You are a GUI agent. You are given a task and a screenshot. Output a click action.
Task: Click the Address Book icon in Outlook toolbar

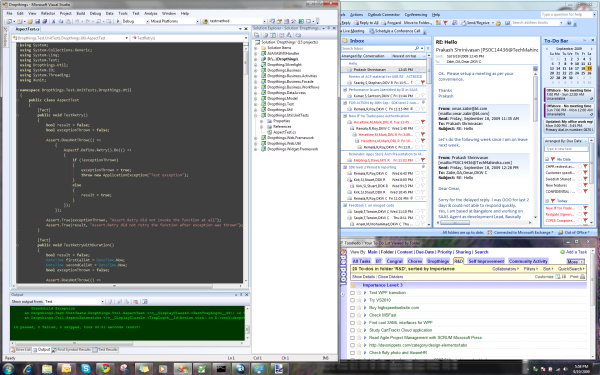coord(507,23)
